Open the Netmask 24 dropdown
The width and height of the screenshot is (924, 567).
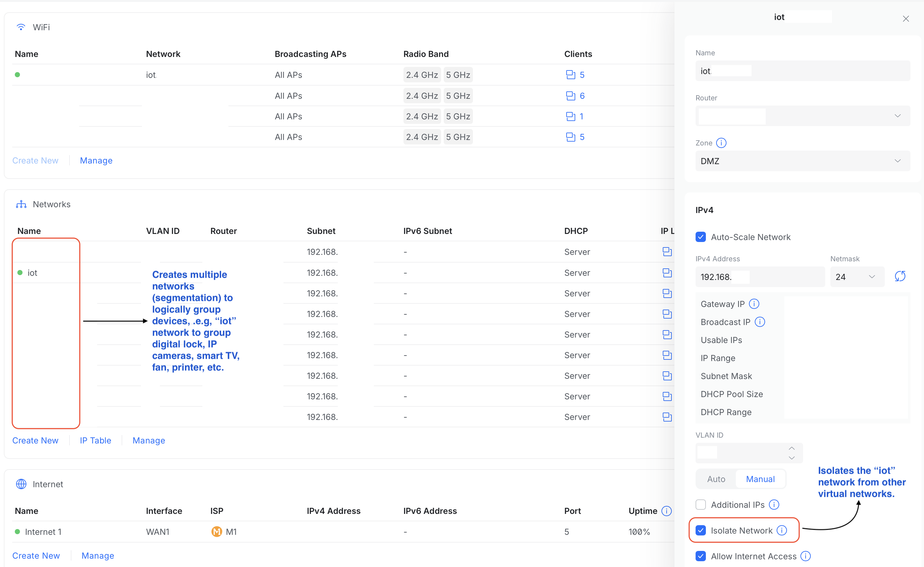[872, 276]
